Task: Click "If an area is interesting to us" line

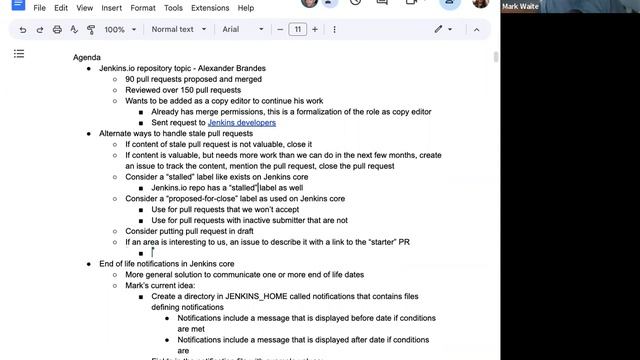Action: (267, 242)
